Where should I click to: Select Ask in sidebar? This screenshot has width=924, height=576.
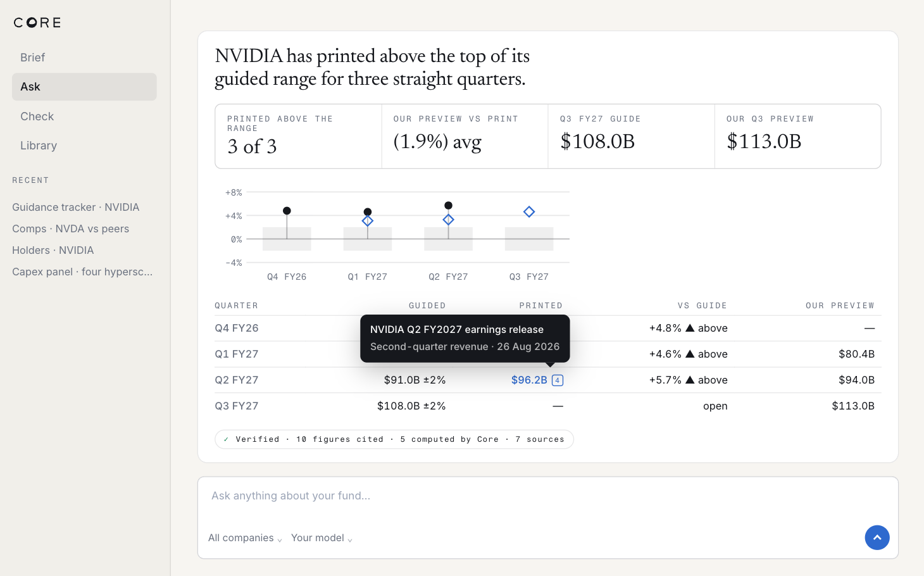click(x=84, y=87)
